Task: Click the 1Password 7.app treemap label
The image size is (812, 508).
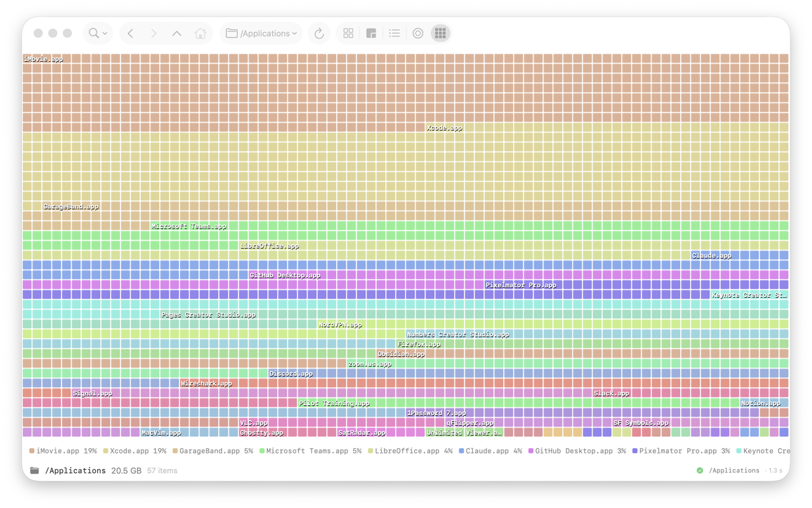Action: click(x=436, y=413)
